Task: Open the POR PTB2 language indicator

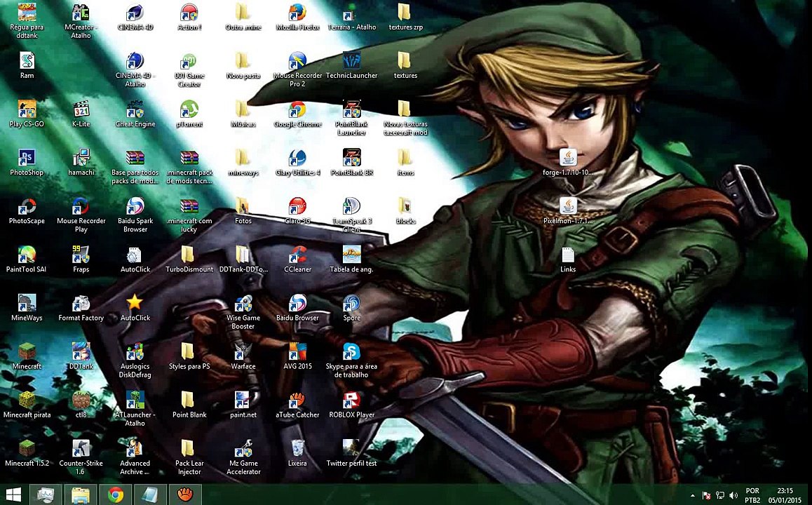Action: [x=752, y=495]
